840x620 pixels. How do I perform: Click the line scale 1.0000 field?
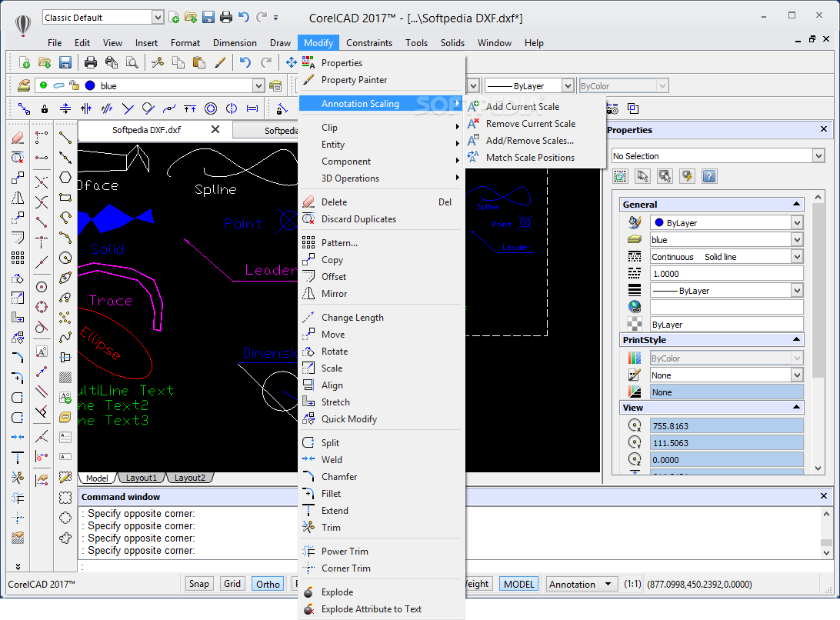(726, 274)
